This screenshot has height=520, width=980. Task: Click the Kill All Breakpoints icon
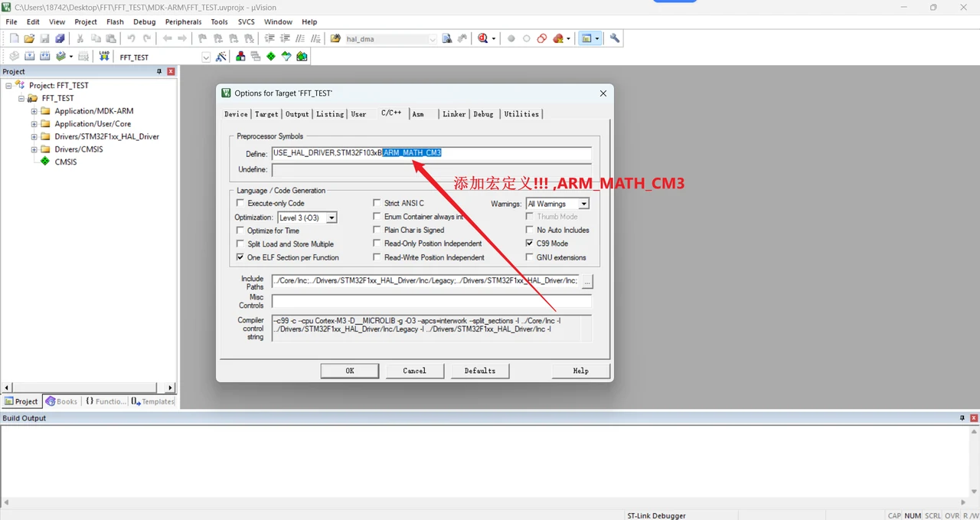(x=560, y=38)
